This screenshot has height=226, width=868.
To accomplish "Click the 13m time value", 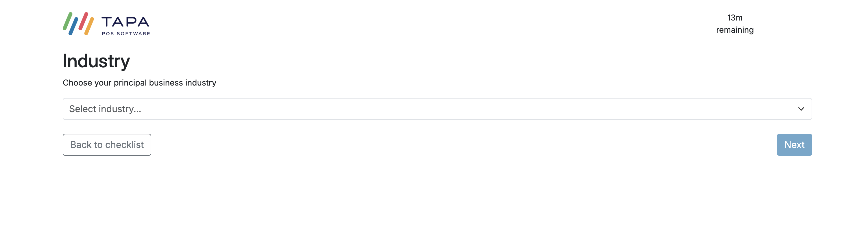I will coord(735,18).
